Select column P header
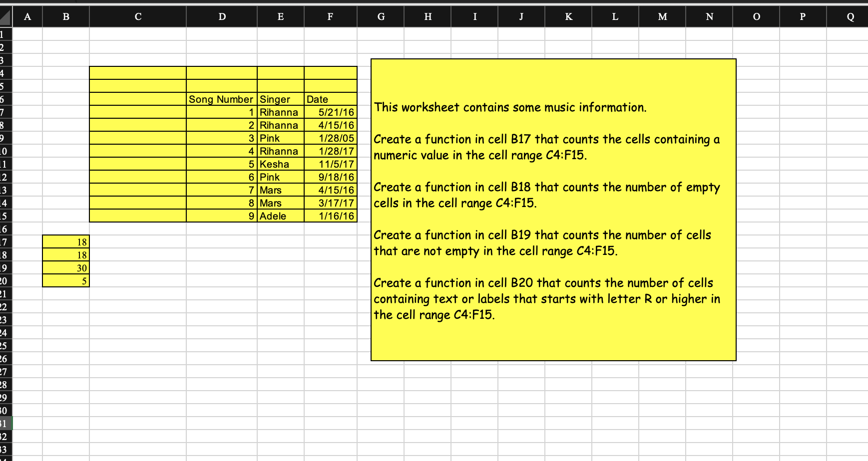 [x=803, y=17]
